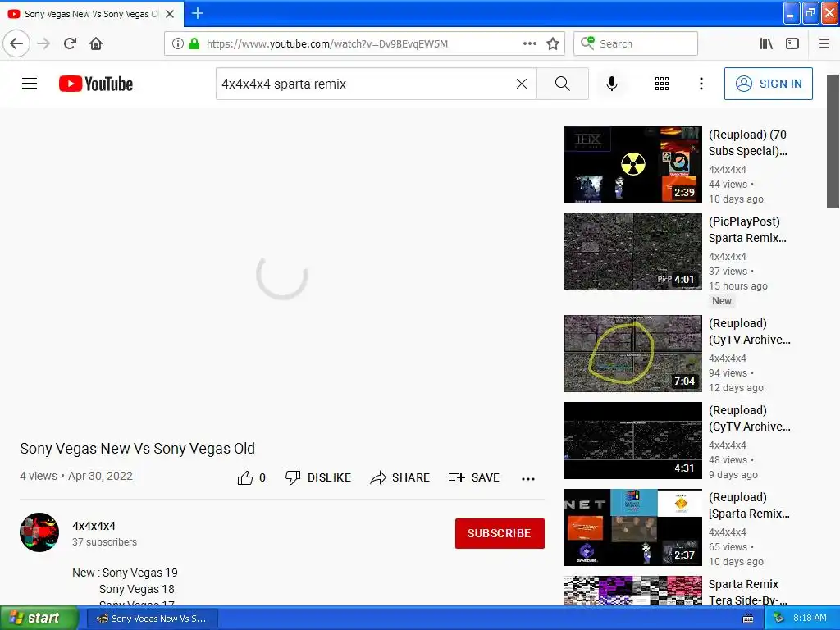Click the keyboard icon in system tray
This screenshot has width=840, height=630.
pos(748,619)
